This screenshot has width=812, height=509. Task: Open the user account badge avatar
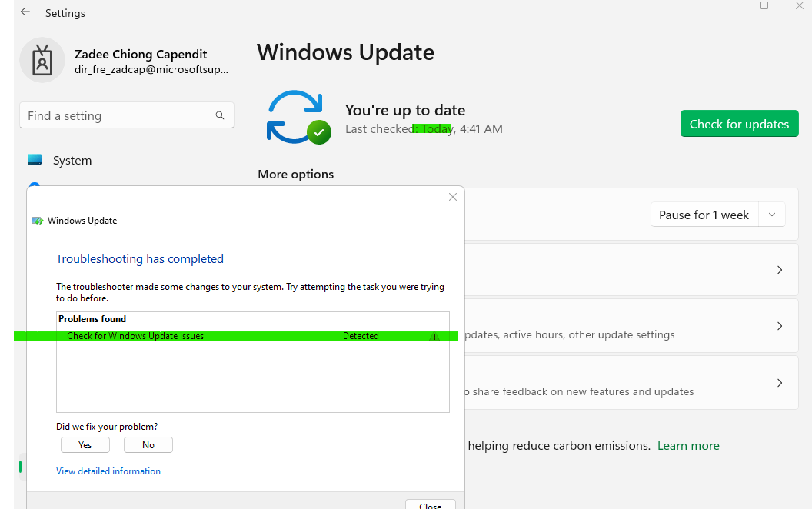coord(42,60)
